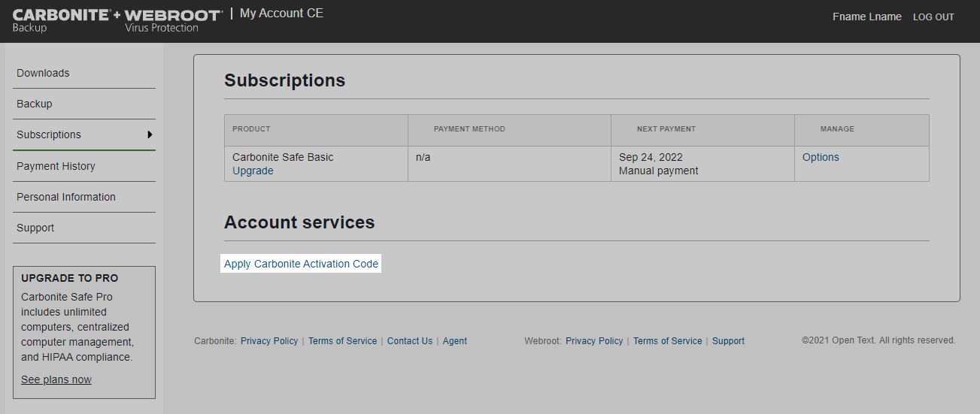Screen dimensions: 980x414
Task: Click the Open Text copyright notice
Action: point(878,340)
